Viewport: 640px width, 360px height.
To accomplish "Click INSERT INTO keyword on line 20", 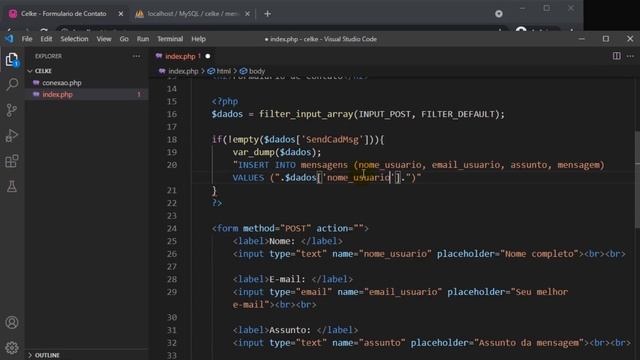I will (267, 165).
